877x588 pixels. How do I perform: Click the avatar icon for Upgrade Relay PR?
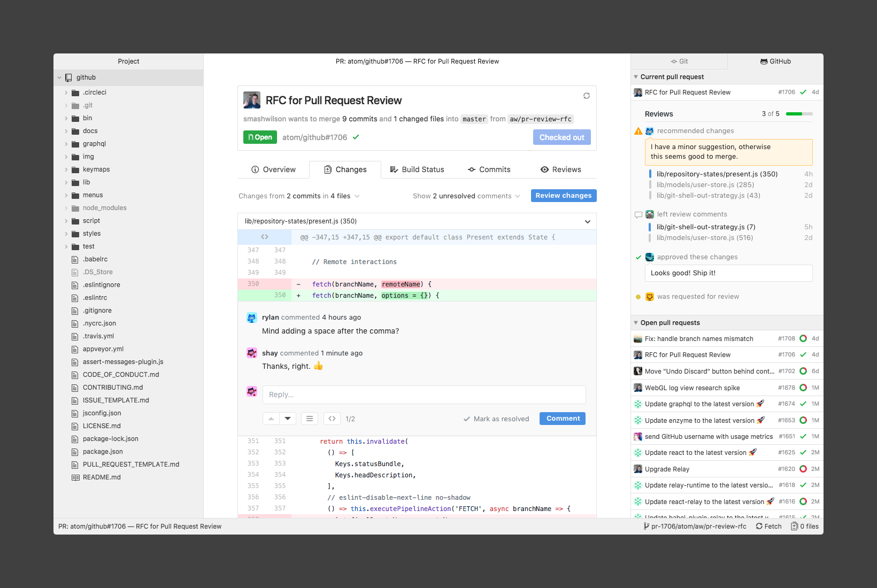(638, 469)
